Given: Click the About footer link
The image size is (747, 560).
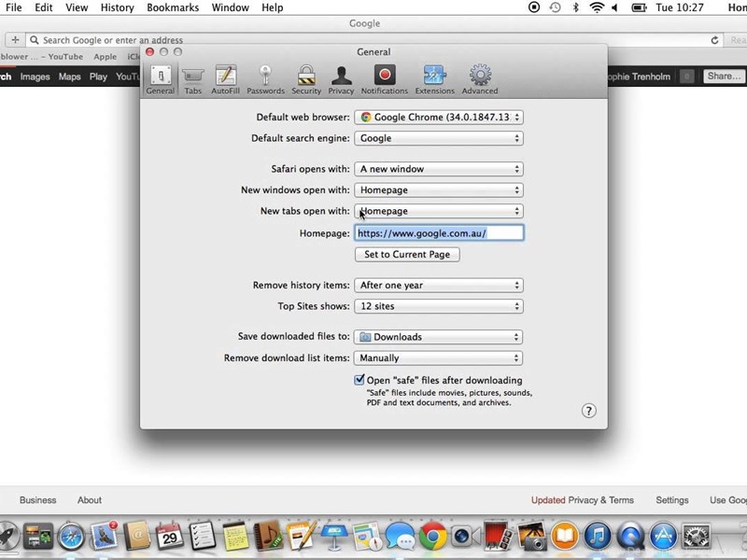Looking at the screenshot, I should [90, 500].
